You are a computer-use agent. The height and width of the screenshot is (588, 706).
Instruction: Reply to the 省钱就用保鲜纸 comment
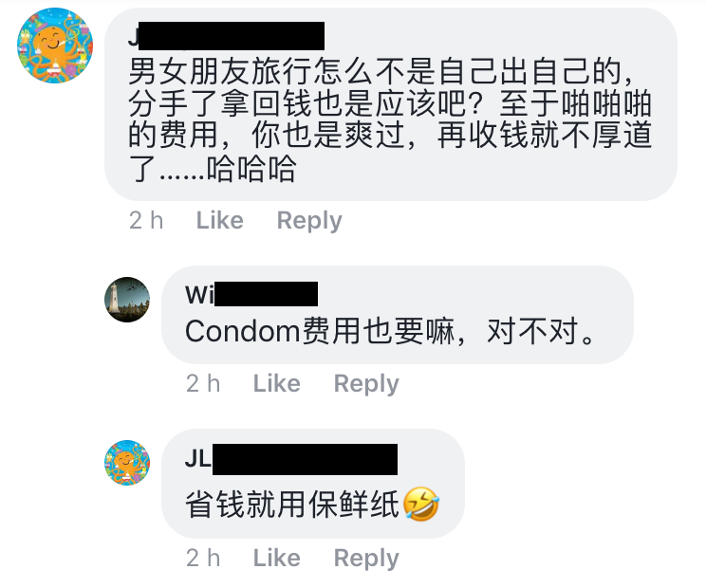click(366, 559)
